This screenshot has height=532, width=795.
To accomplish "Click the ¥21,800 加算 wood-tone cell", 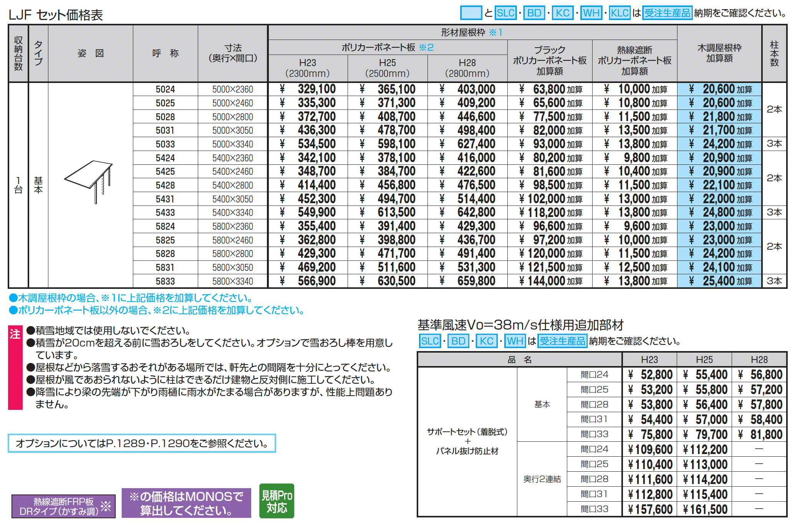I will (x=720, y=116).
